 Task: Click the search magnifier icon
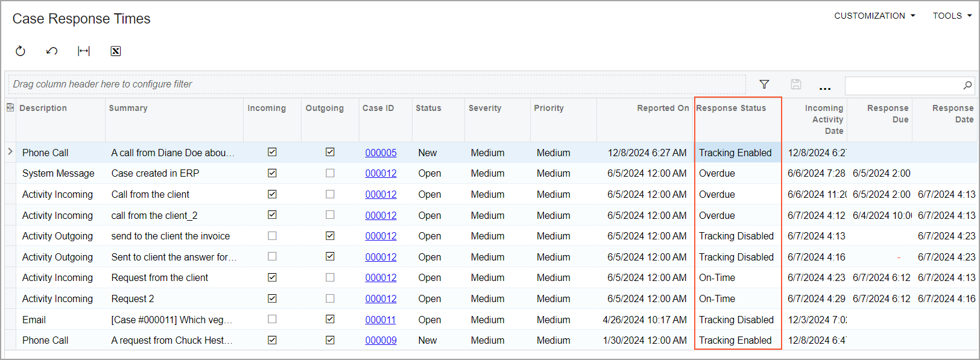(x=967, y=85)
